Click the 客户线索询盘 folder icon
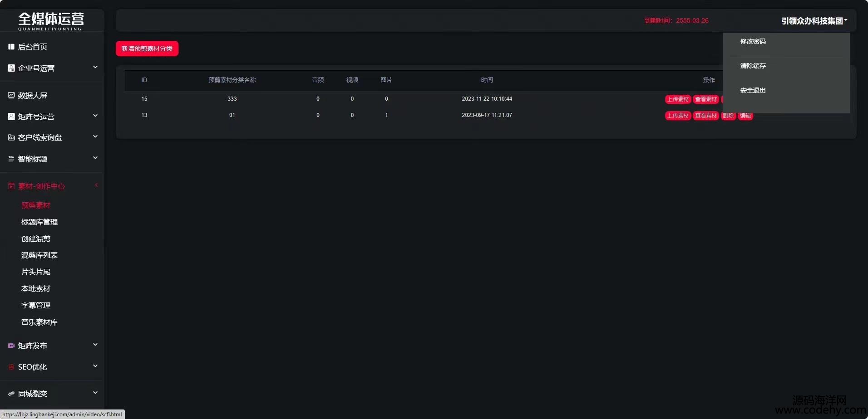Image resolution: width=868 pixels, height=419 pixels. pyautogui.click(x=11, y=137)
